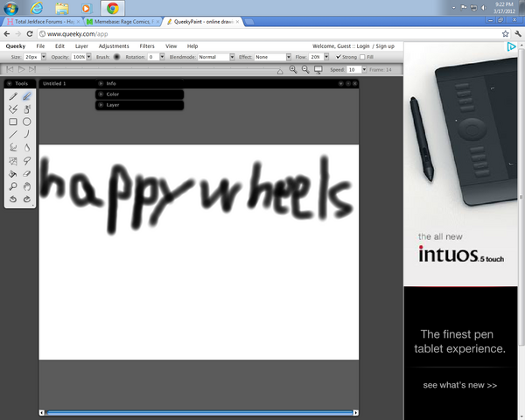Image resolution: width=525 pixels, height=420 pixels.
Task: Select the Curve tool
Action: click(x=27, y=134)
